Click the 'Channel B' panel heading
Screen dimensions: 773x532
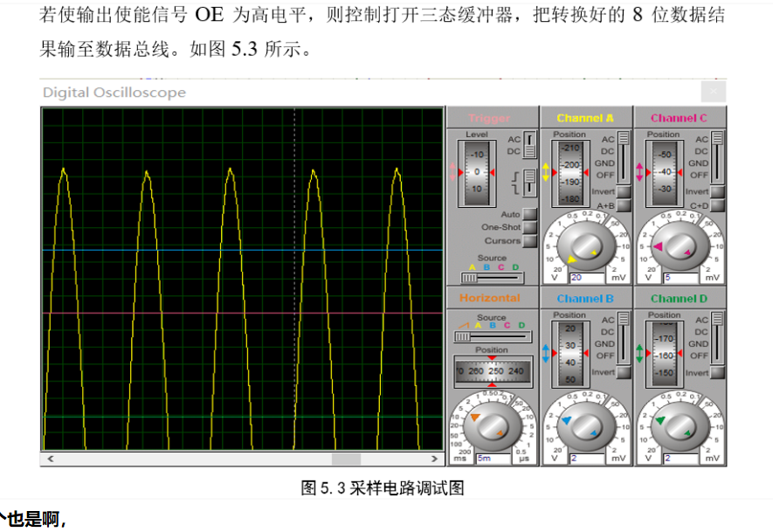pyautogui.click(x=585, y=298)
